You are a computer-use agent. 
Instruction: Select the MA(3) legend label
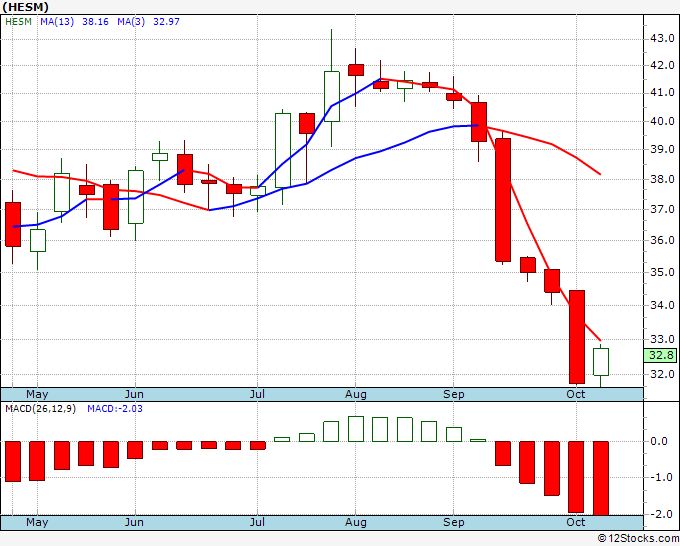point(131,22)
